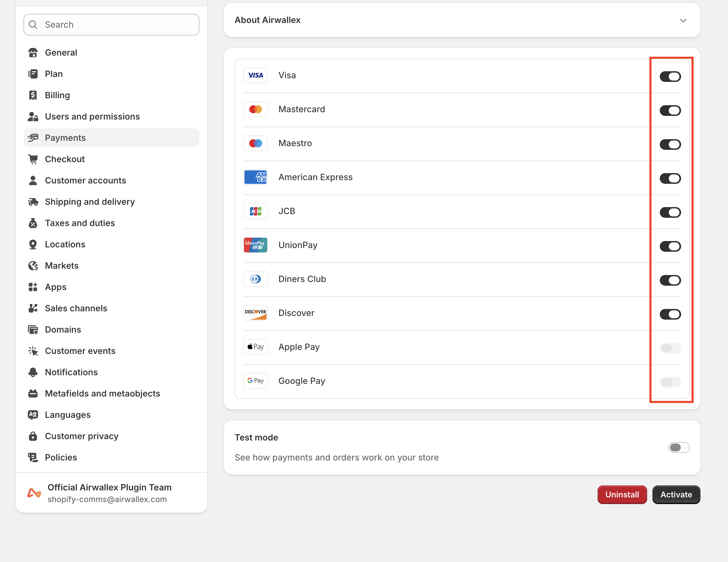This screenshot has height=562, width=728.
Task: Click the Notifications bell icon
Action: point(33,372)
